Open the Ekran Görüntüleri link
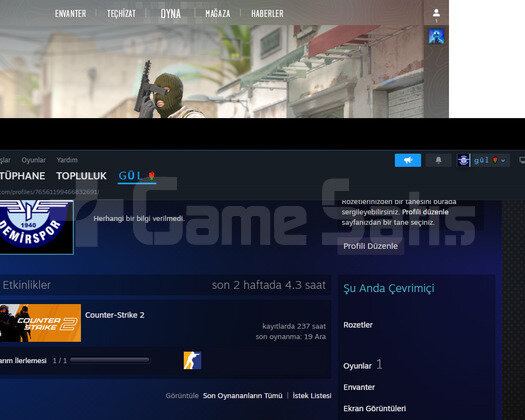Viewport: 525px width, 420px height. [x=375, y=409]
